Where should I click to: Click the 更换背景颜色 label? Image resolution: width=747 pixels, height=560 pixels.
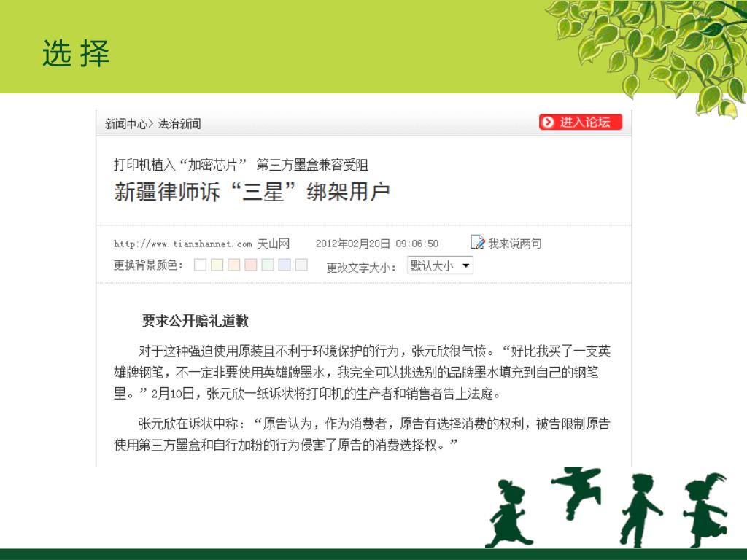(x=148, y=265)
